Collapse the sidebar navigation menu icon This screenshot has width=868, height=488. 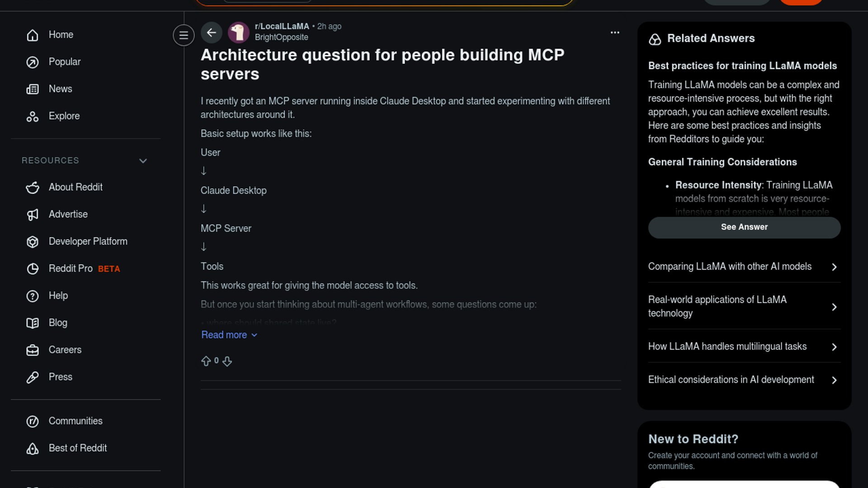point(184,35)
